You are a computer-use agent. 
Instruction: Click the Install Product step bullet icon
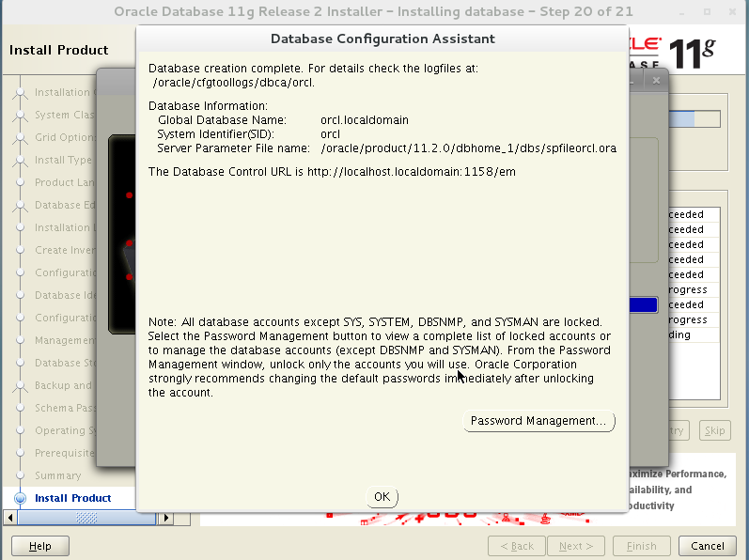(20, 498)
